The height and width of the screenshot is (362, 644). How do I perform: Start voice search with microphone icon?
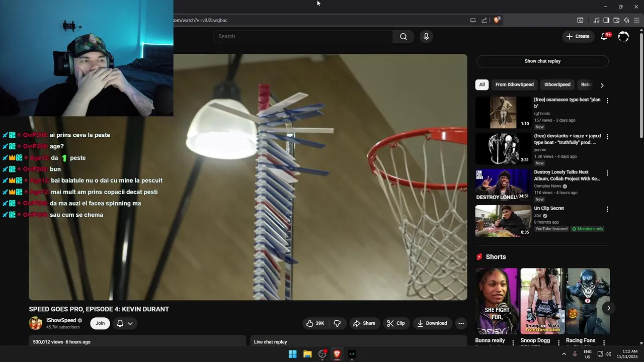pyautogui.click(x=426, y=36)
